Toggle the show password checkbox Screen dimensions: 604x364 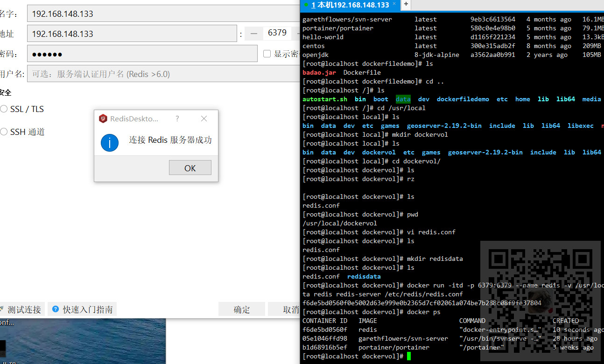[x=267, y=54]
